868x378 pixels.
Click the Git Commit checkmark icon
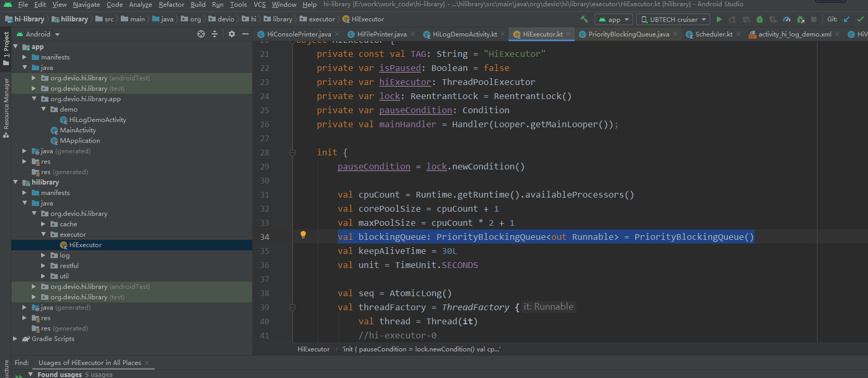click(x=860, y=19)
